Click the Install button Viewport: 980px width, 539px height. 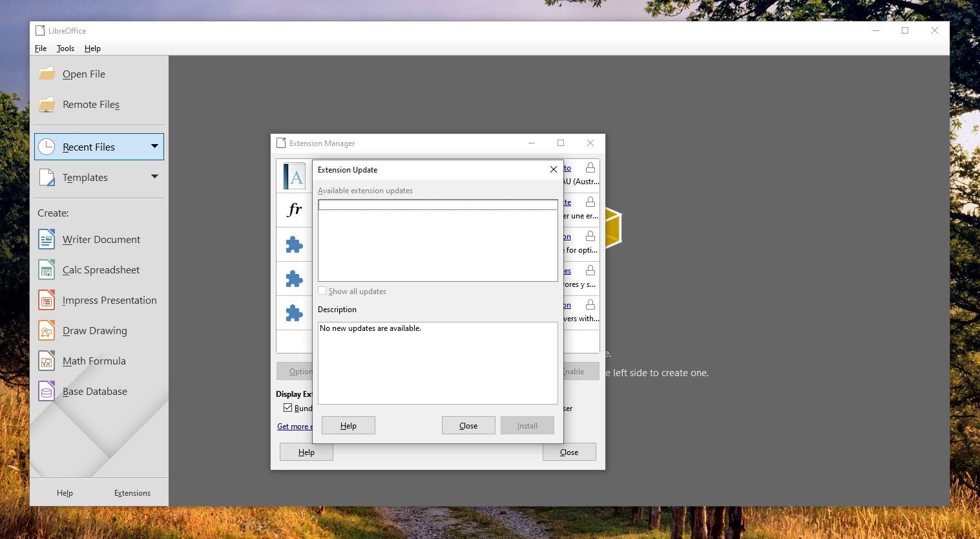pyautogui.click(x=527, y=425)
